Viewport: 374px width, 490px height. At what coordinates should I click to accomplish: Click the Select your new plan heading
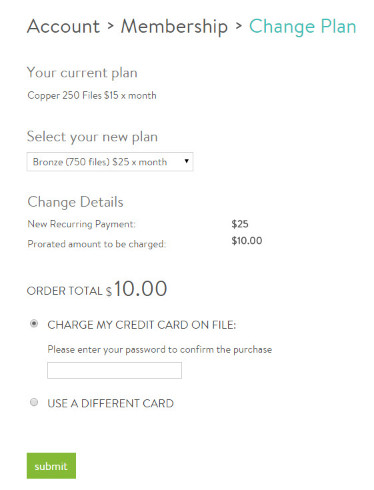[92, 137]
